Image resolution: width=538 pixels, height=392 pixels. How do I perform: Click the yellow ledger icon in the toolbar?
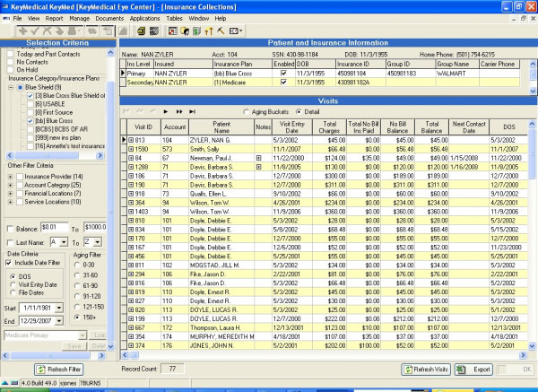[141, 31]
